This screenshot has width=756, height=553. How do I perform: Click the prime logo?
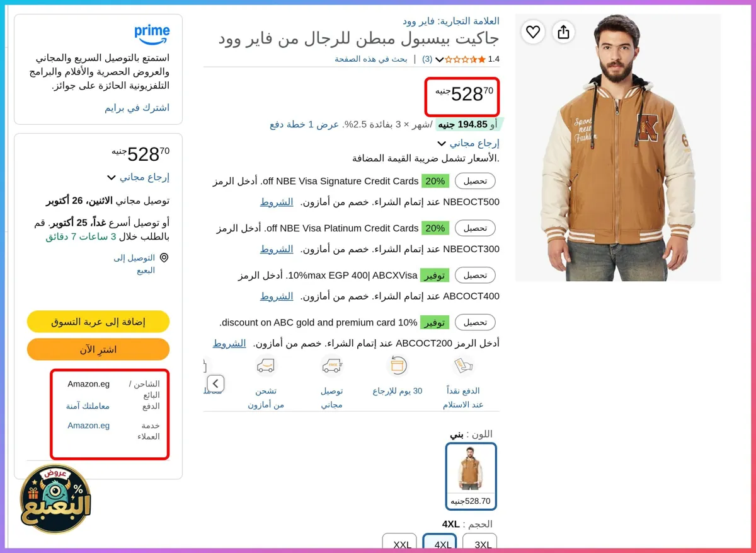coord(152,34)
